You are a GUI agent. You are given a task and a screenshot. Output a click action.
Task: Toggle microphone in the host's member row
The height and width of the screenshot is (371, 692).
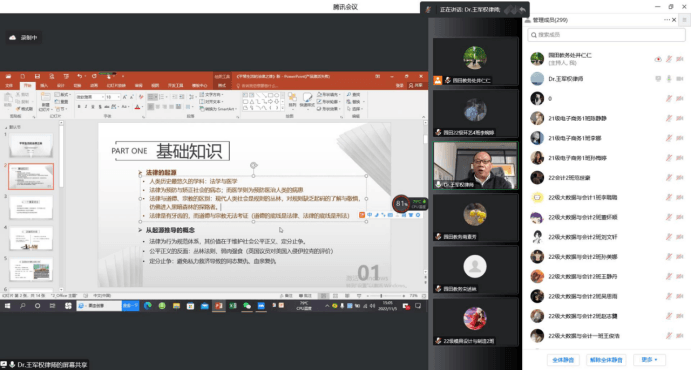[x=669, y=59]
